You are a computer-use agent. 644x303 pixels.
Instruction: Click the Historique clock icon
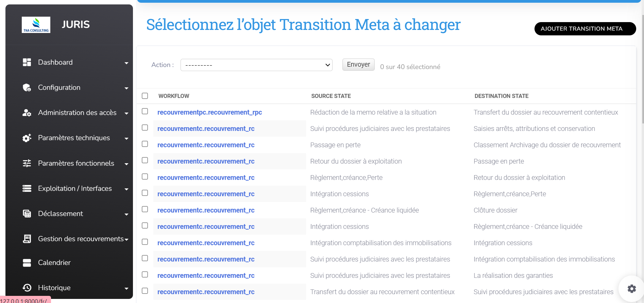point(27,288)
